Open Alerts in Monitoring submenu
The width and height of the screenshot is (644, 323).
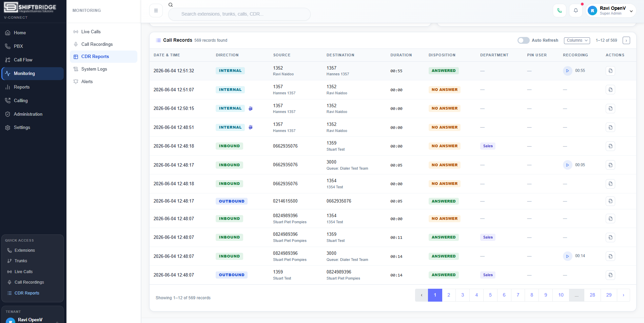coord(103,81)
